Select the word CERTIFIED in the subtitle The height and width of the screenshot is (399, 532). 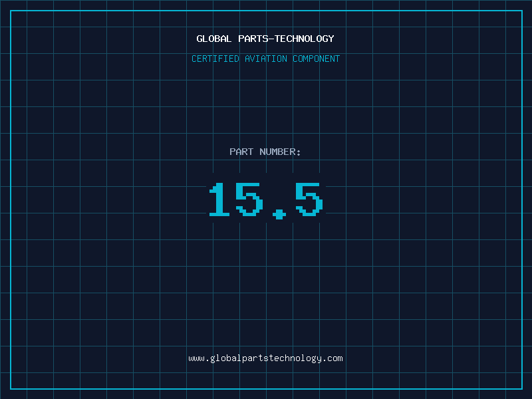click(x=215, y=59)
